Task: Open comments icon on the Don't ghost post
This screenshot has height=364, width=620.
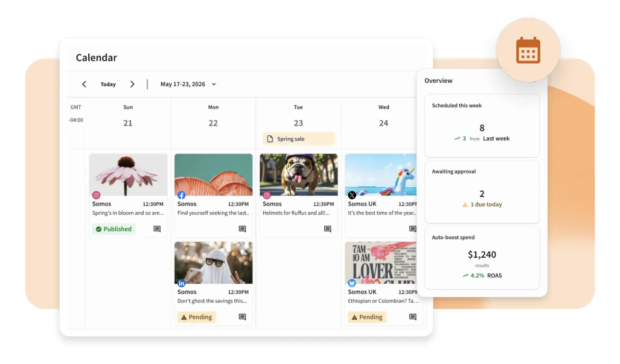Action: [x=242, y=317]
